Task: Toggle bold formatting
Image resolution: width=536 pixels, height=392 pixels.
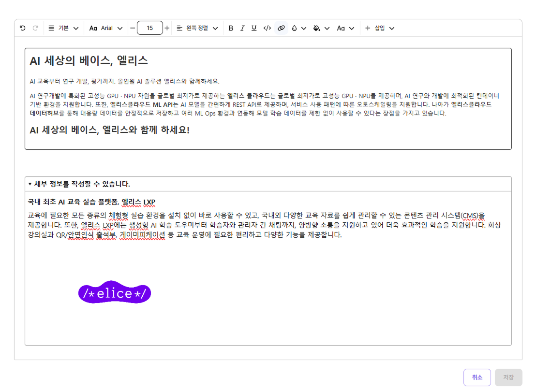Action: click(x=231, y=28)
